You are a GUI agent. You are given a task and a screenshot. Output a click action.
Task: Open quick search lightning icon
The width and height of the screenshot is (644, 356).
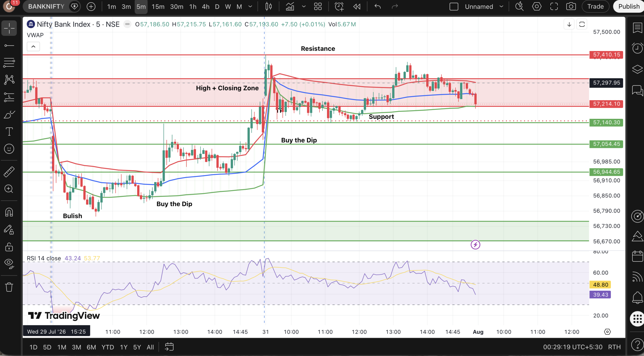pos(519,7)
